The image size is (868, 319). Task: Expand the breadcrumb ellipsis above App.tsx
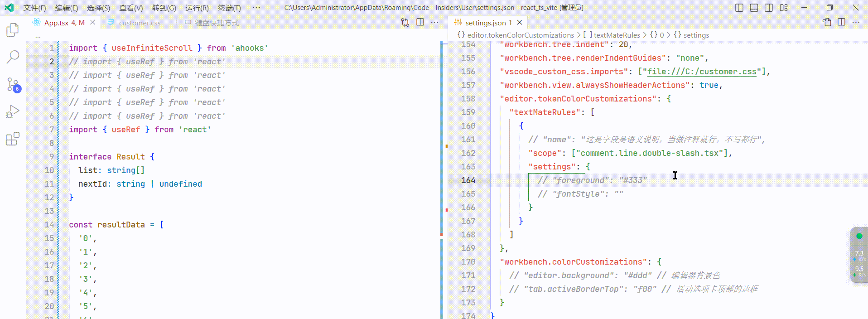(38, 35)
